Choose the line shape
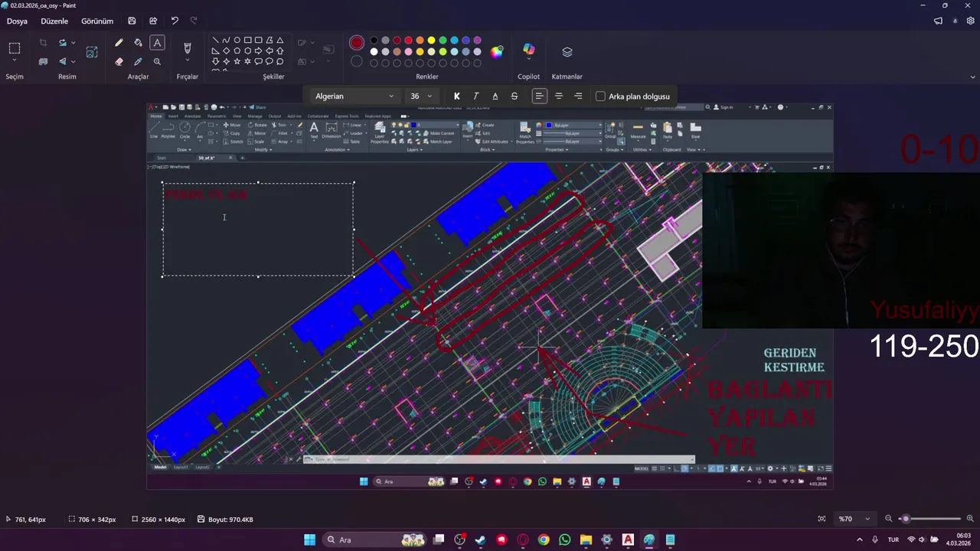Image resolution: width=980 pixels, height=551 pixels. coord(215,40)
